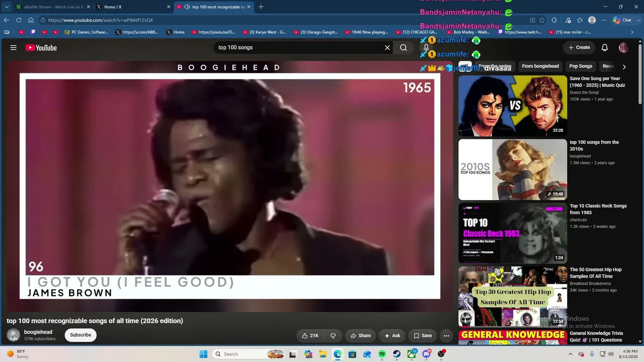Close the Home / X tab
This screenshot has width=644, height=362.
(169, 7)
